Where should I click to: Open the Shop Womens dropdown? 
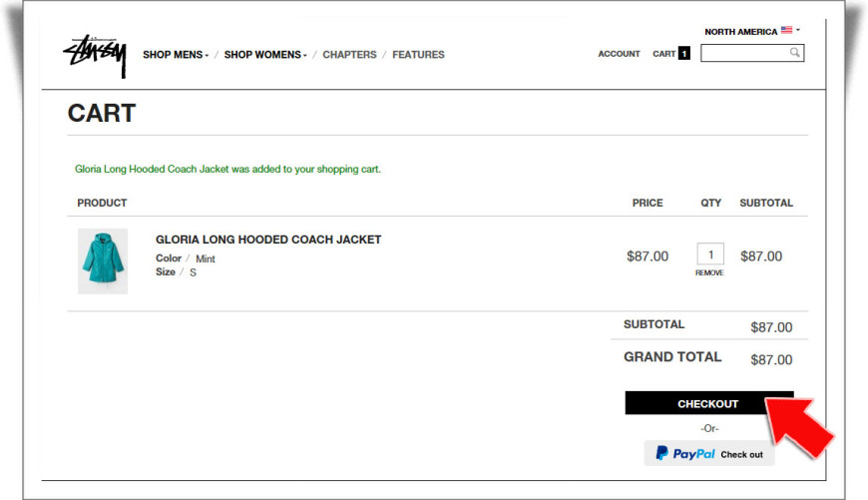coord(265,54)
